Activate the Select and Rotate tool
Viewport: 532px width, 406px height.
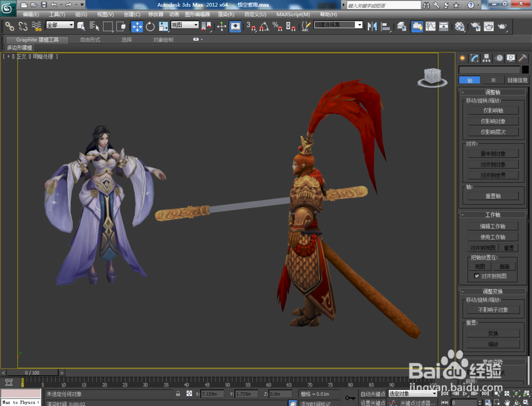[x=150, y=26]
